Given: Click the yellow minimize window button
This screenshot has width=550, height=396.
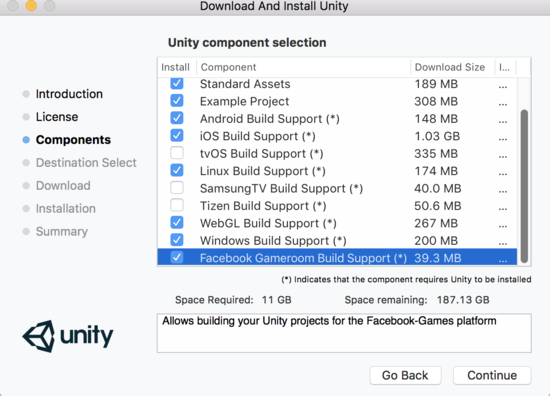Looking at the screenshot, I should 31,6.
